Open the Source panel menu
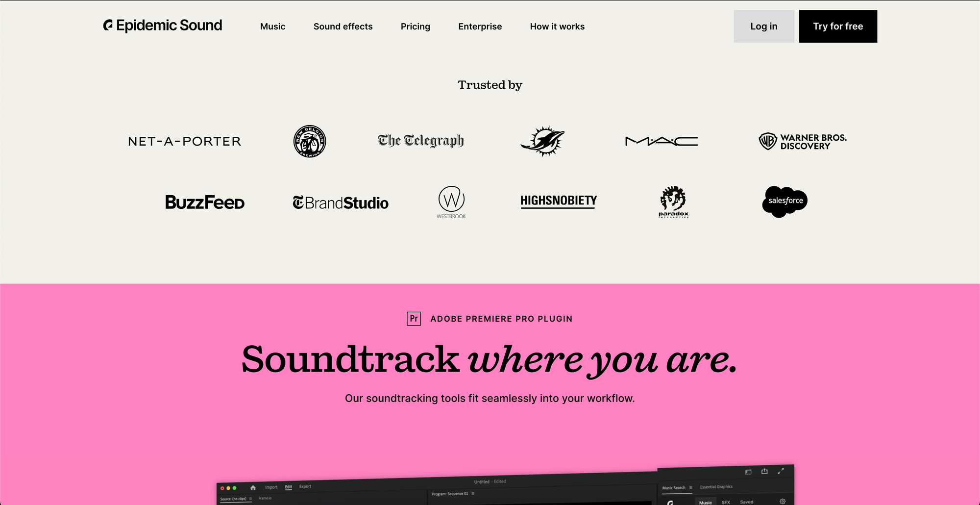The width and height of the screenshot is (980, 505). [x=251, y=498]
